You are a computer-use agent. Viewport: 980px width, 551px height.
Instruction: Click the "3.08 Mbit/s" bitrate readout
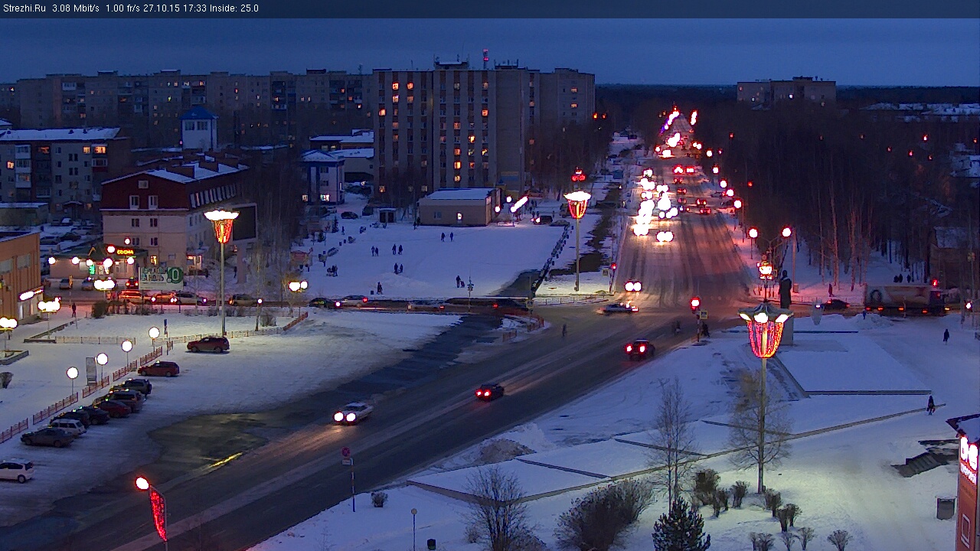coord(76,8)
